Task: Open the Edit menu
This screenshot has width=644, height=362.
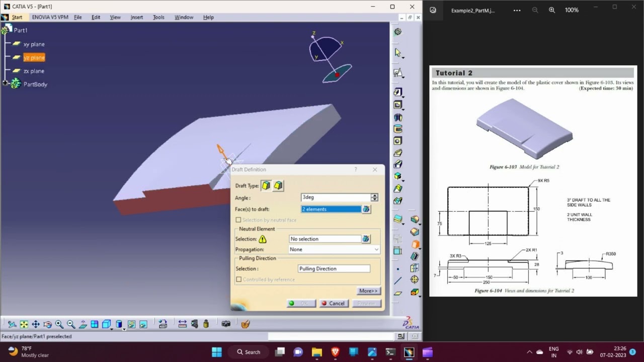Action: [96, 17]
